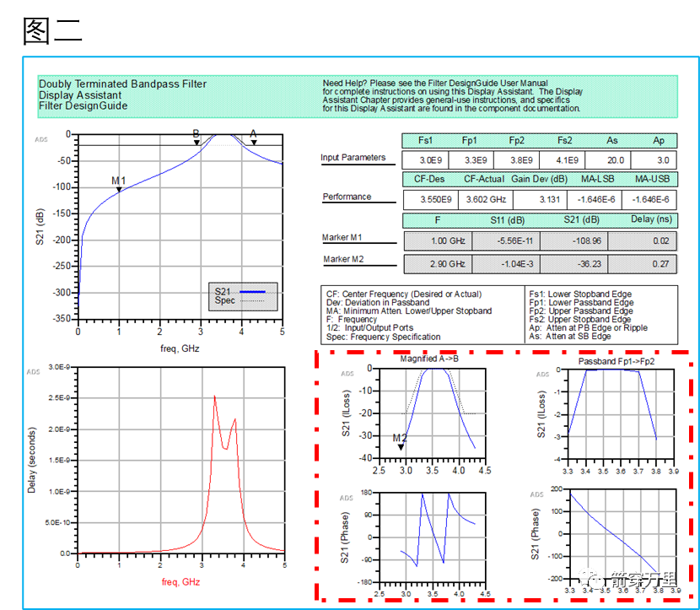The width and height of the screenshot is (700, 610).
Task: Click the MA-USB value cell
Action: pyautogui.click(x=649, y=200)
